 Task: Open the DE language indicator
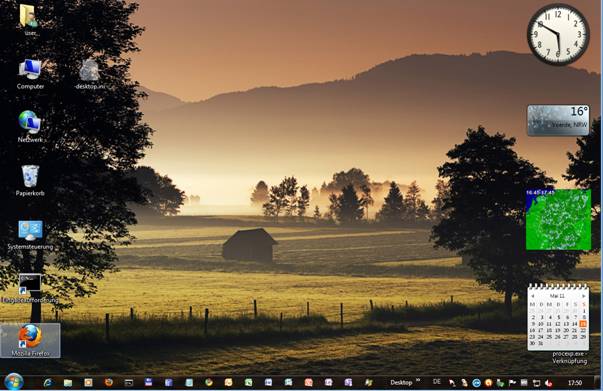tap(436, 382)
